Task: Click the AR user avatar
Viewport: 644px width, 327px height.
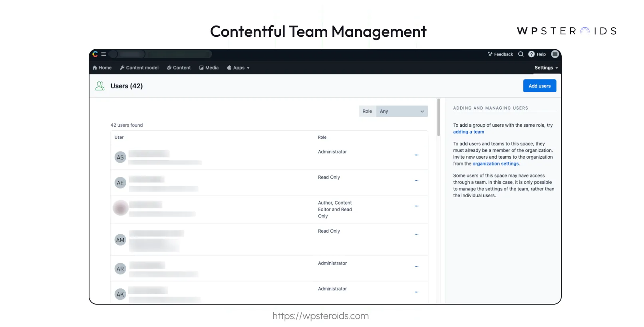Action: 120,269
